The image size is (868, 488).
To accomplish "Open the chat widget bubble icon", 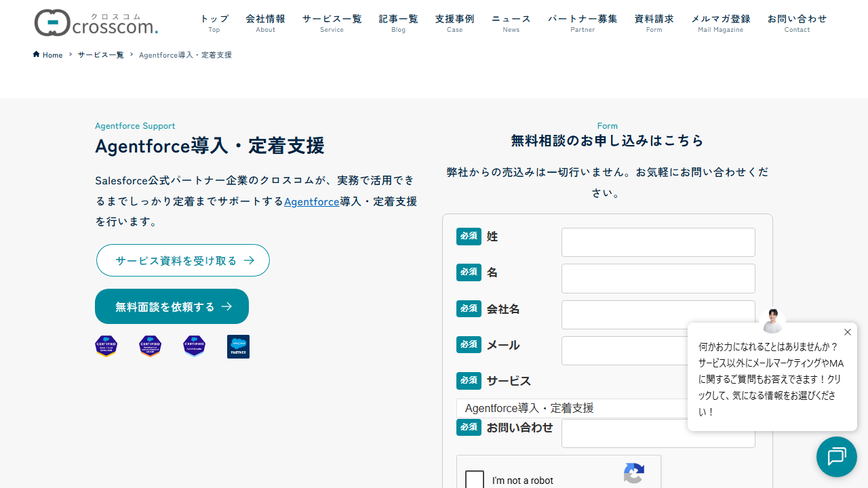I will tap(837, 457).
